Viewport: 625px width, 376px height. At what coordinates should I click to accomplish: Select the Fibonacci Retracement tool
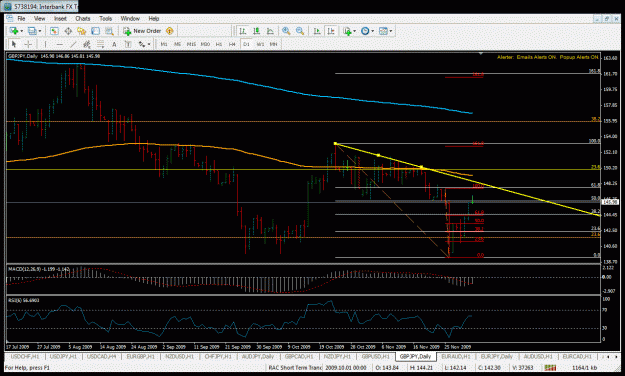click(x=100, y=44)
